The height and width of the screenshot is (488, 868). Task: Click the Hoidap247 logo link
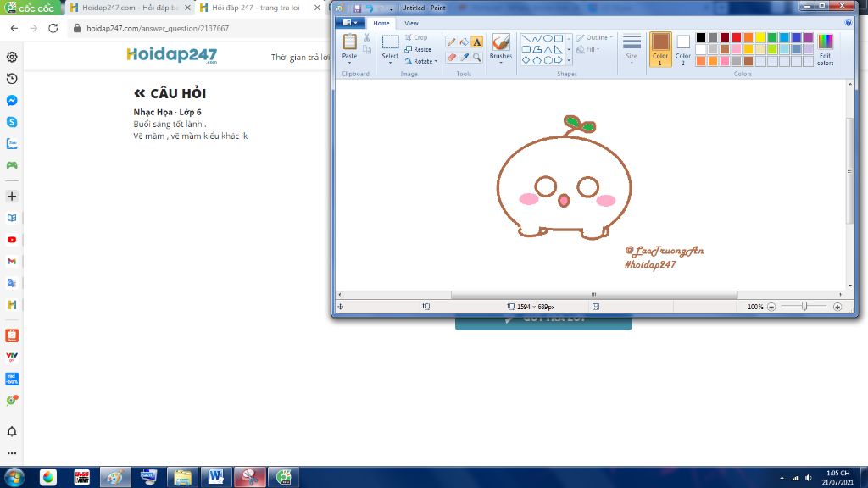[172, 55]
